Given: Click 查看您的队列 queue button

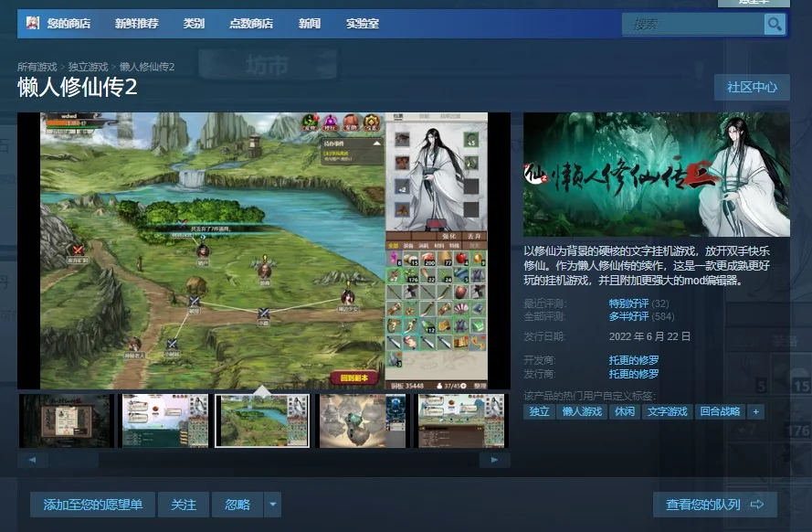Looking at the screenshot, I should 714,505.
